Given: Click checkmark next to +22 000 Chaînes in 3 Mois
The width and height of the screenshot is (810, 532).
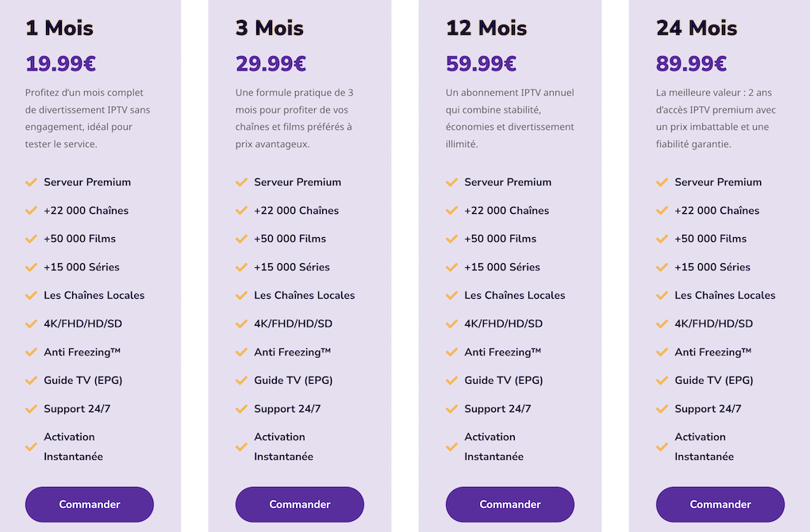Looking at the screenshot, I should 242,211.
